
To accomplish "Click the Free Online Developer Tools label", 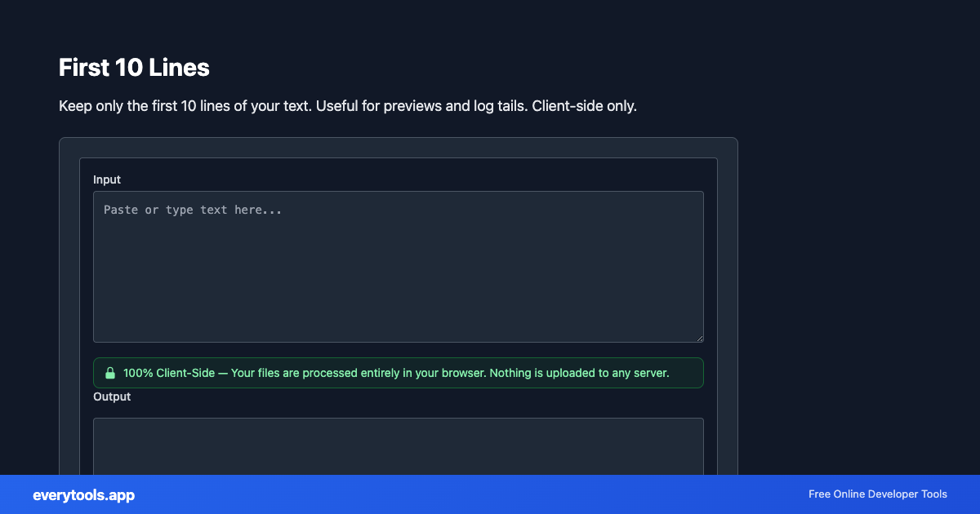I will click(x=877, y=494).
